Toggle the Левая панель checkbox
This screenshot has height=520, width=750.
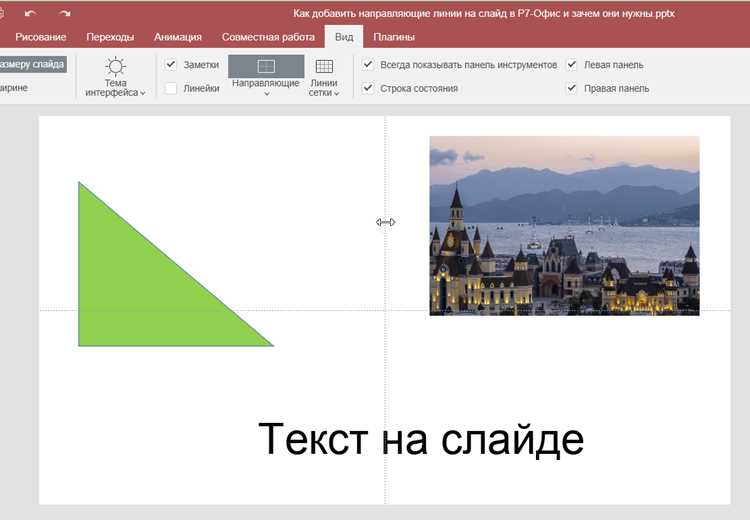point(572,64)
